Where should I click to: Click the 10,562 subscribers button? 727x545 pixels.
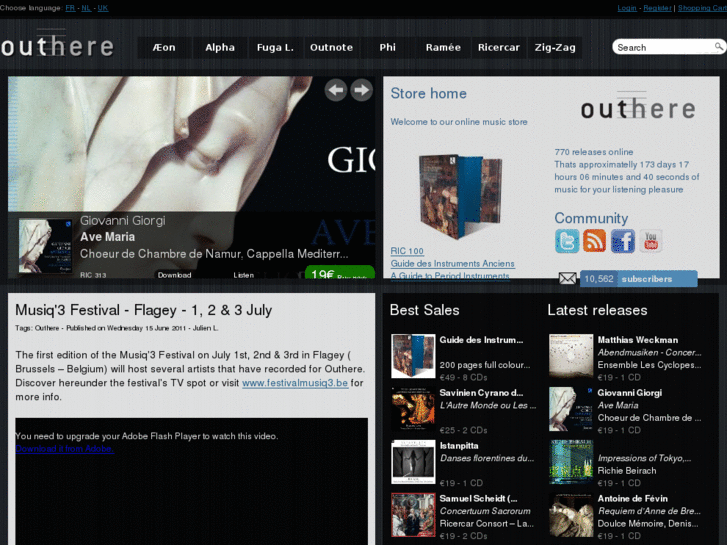pos(638,279)
